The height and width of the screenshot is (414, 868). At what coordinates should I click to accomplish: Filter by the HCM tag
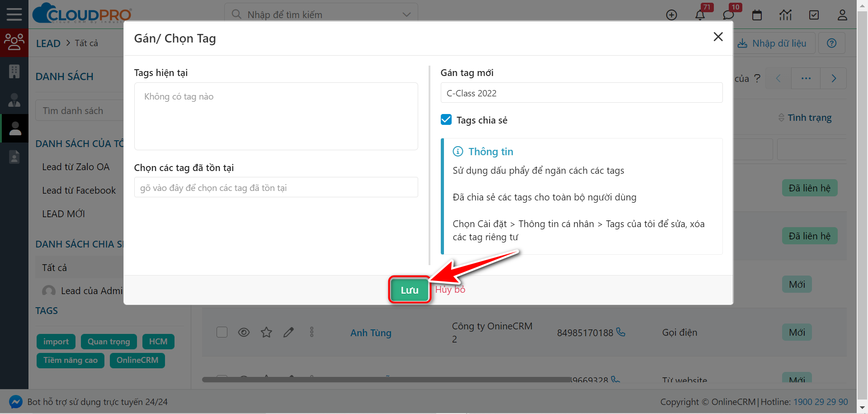(x=158, y=342)
